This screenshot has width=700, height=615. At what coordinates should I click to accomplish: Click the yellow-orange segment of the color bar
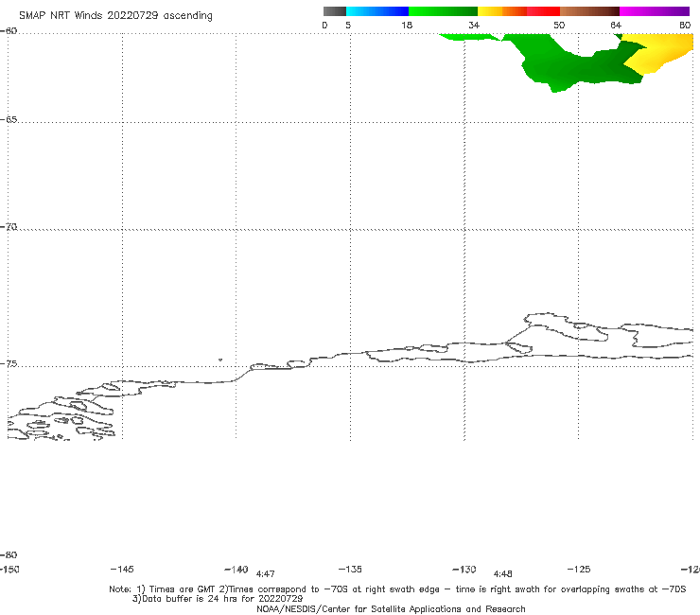501,11
